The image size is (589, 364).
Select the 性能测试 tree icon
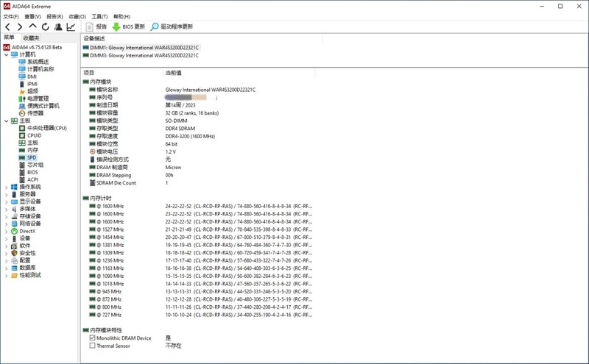click(x=14, y=275)
